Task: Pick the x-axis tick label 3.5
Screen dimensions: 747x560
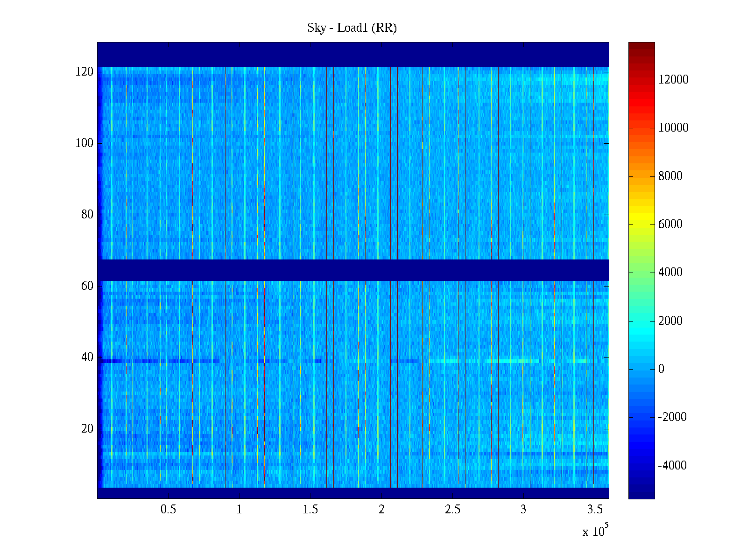Action: [x=594, y=510]
